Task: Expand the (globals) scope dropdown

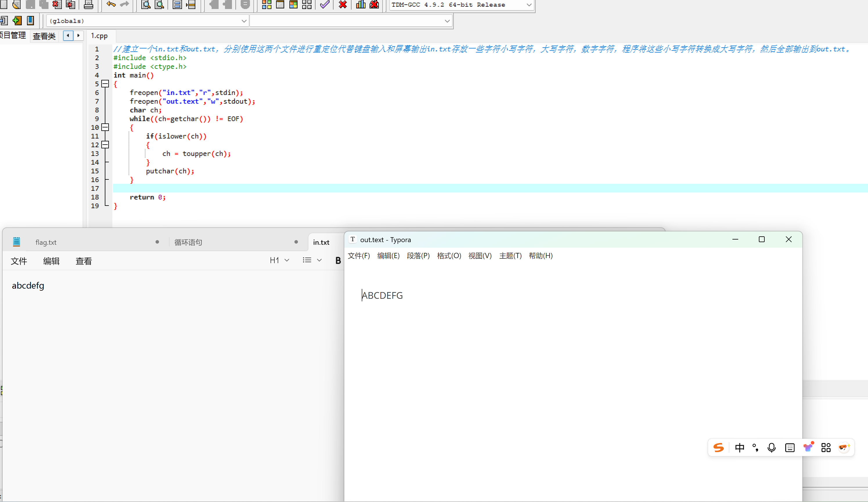Action: point(244,21)
